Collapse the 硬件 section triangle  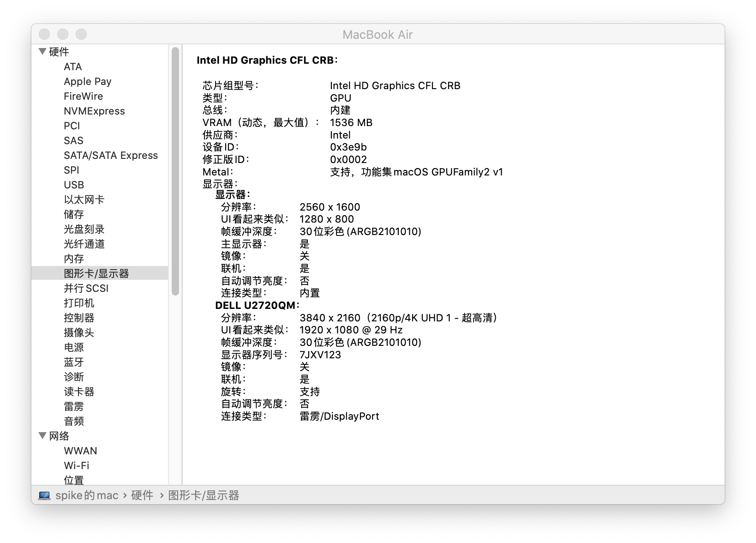(42, 52)
